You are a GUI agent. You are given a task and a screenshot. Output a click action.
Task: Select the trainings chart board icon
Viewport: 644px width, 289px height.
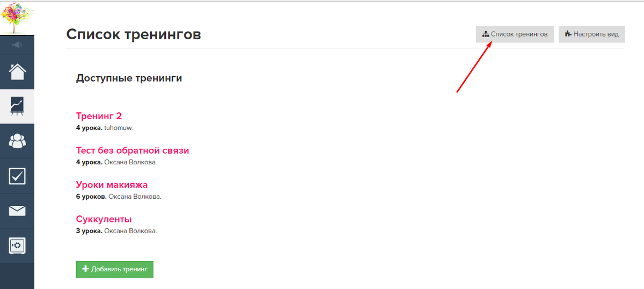point(17,106)
